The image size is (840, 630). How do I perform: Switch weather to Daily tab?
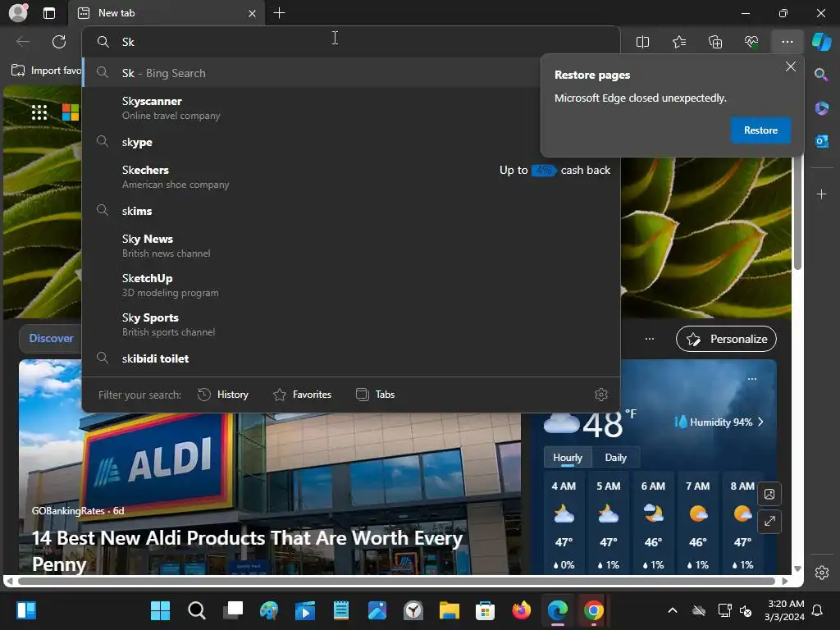point(615,458)
